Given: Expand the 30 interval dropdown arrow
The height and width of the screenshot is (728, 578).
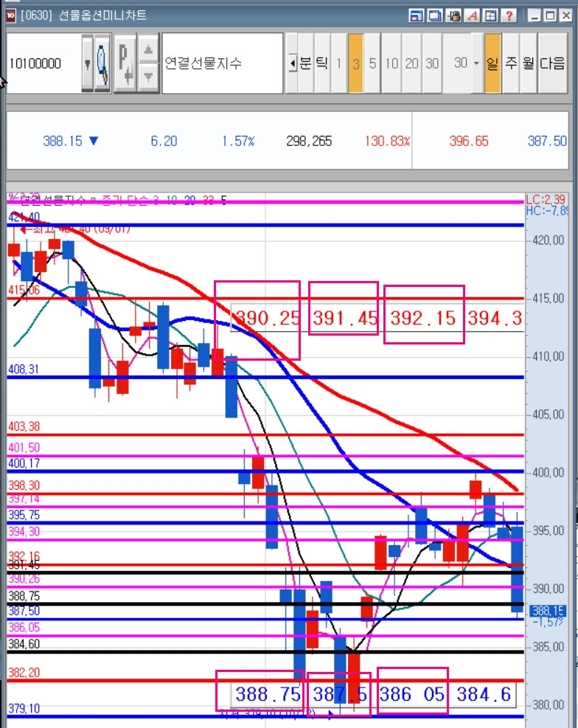Looking at the screenshot, I should tap(476, 63).
